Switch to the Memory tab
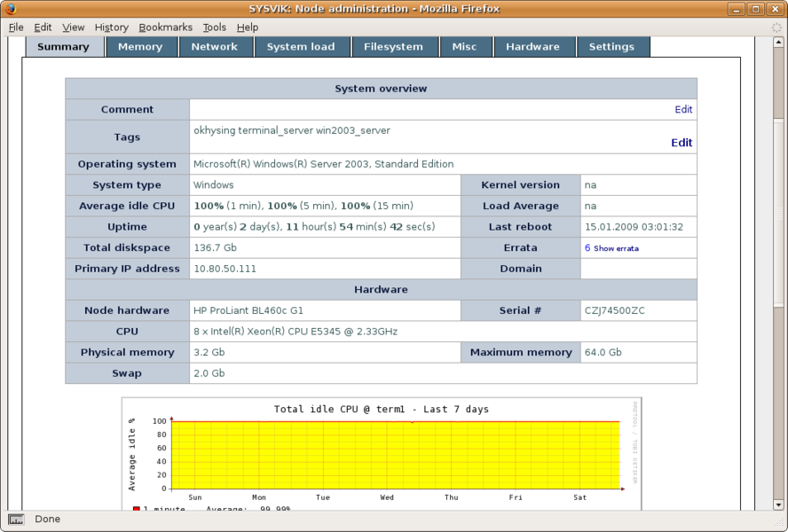 point(140,47)
